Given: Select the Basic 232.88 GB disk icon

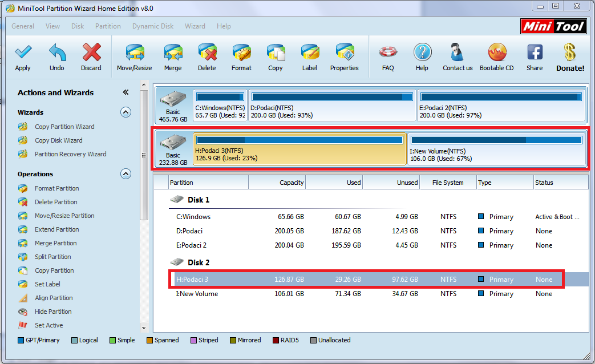Looking at the screenshot, I should 173,142.
